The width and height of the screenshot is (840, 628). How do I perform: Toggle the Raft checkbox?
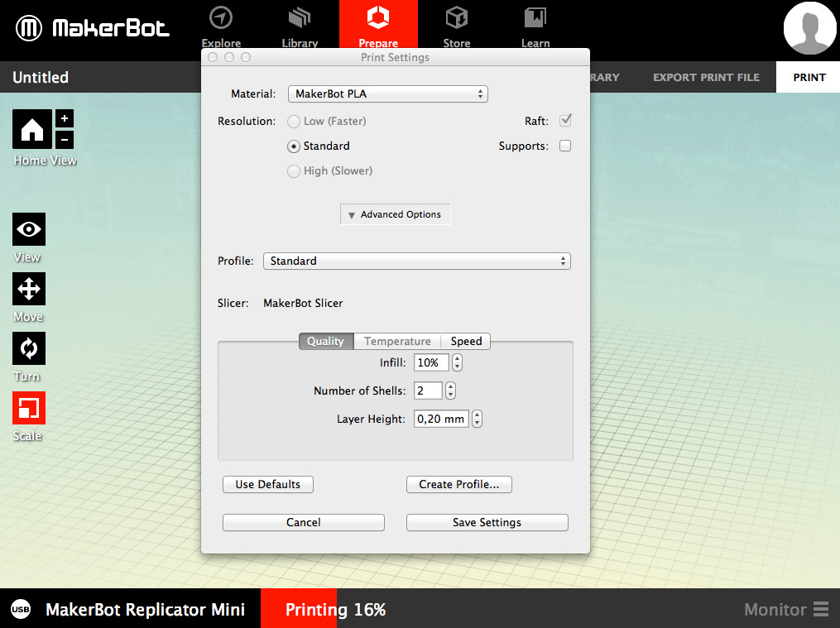tap(565, 121)
